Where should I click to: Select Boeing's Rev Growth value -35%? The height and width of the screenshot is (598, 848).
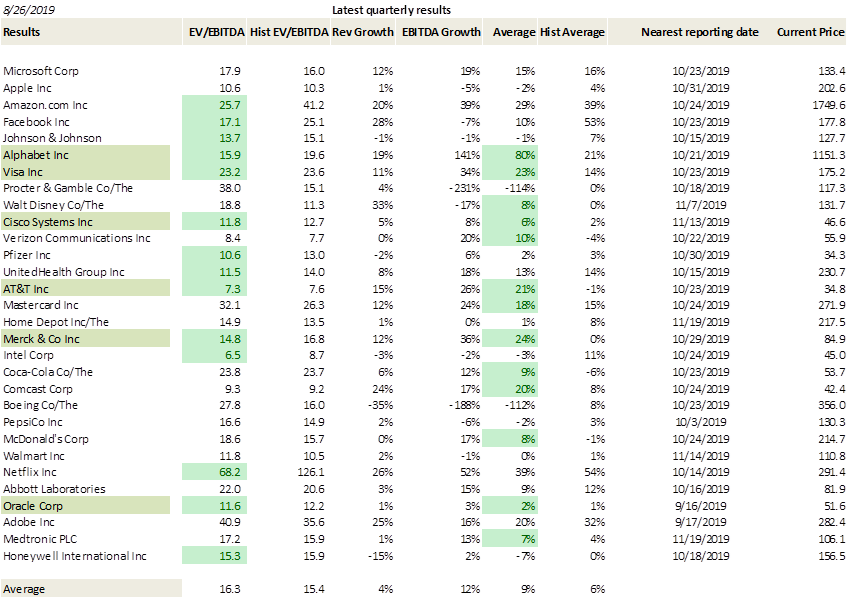(380, 405)
